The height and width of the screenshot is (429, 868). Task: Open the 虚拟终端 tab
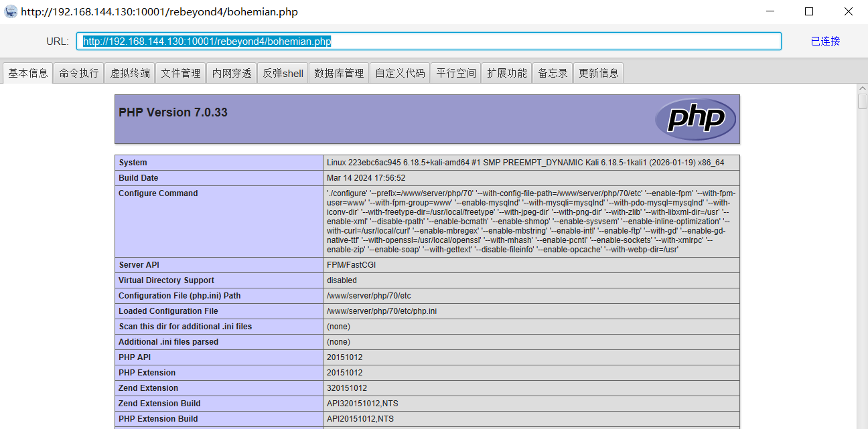tap(130, 73)
